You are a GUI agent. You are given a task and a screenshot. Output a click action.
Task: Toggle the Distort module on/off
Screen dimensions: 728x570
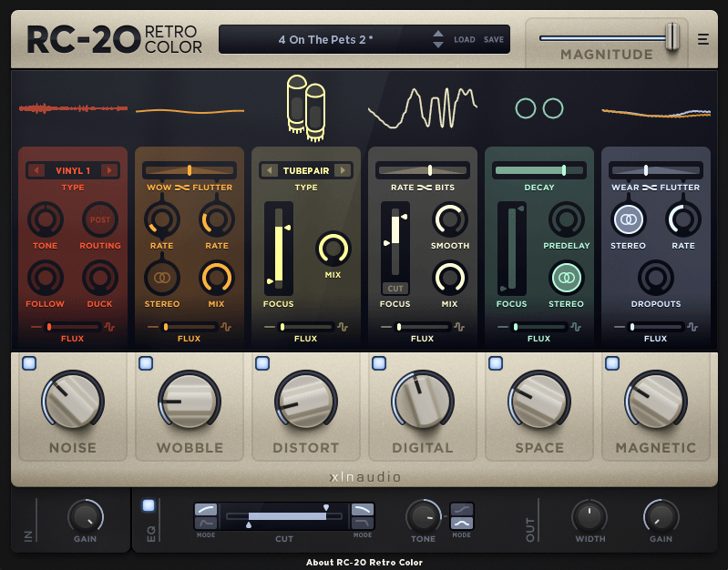click(x=262, y=363)
